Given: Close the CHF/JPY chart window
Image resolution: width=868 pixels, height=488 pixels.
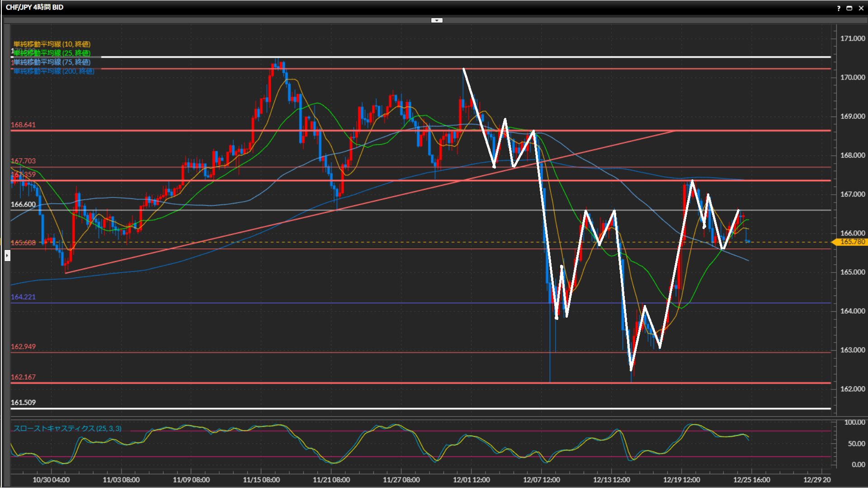Looking at the screenshot, I should [x=861, y=8].
